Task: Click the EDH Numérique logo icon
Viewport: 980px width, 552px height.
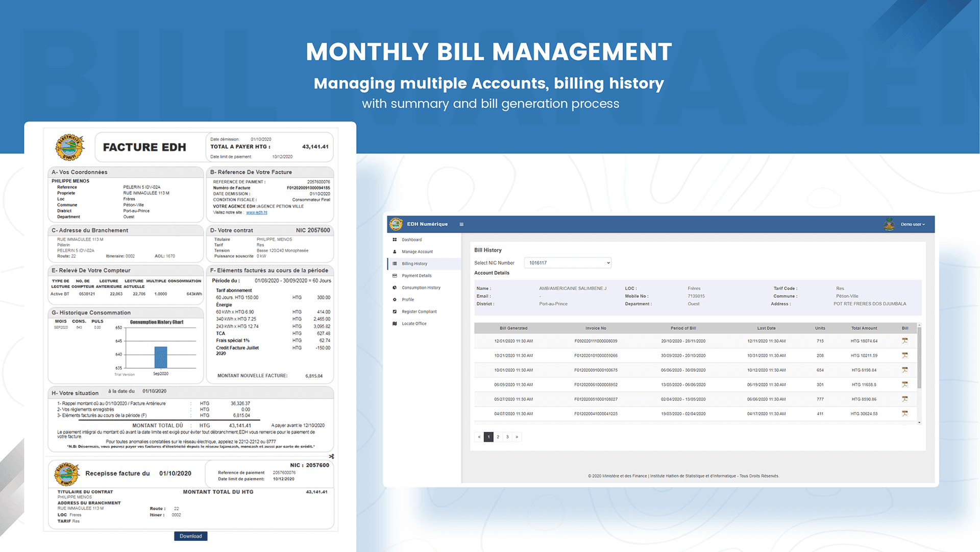Action: point(396,224)
